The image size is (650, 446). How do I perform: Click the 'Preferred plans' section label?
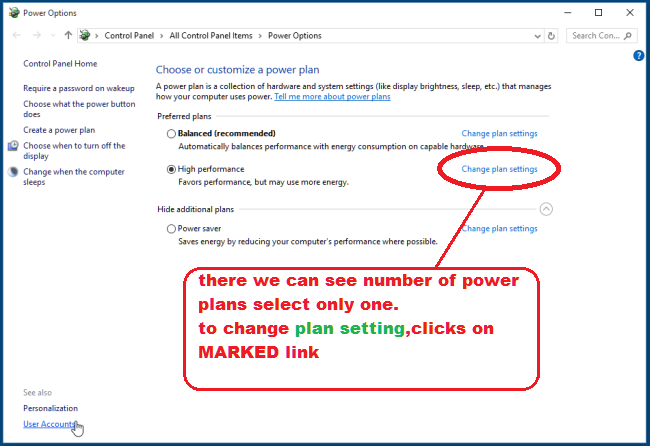tap(184, 116)
